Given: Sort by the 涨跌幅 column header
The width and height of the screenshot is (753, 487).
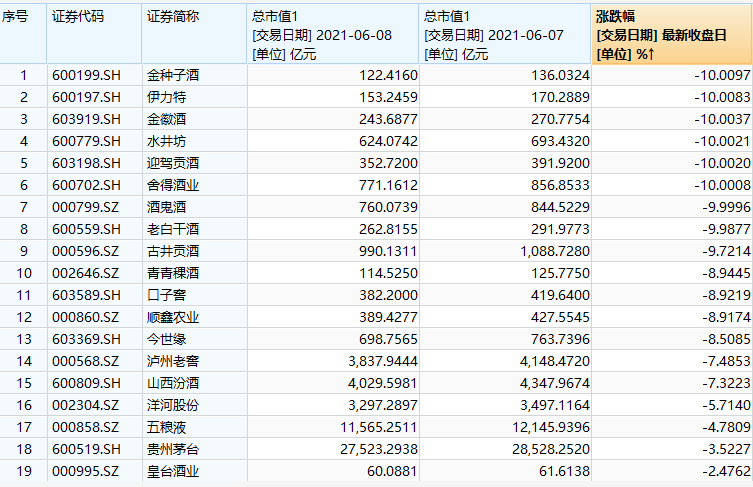Looking at the screenshot, I should pos(672,34).
